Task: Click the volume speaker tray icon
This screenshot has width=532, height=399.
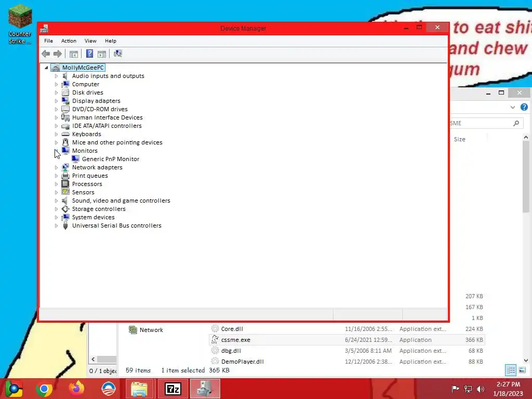Action: (x=481, y=389)
